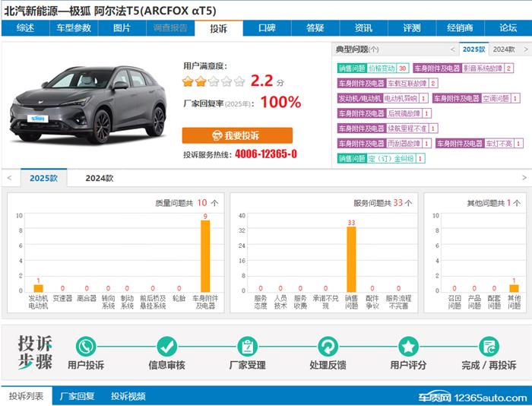Image resolution: width=532 pixels, height=406 pixels.
Task: Go to previous model year in 典型问题 panel
Action: coord(453,49)
